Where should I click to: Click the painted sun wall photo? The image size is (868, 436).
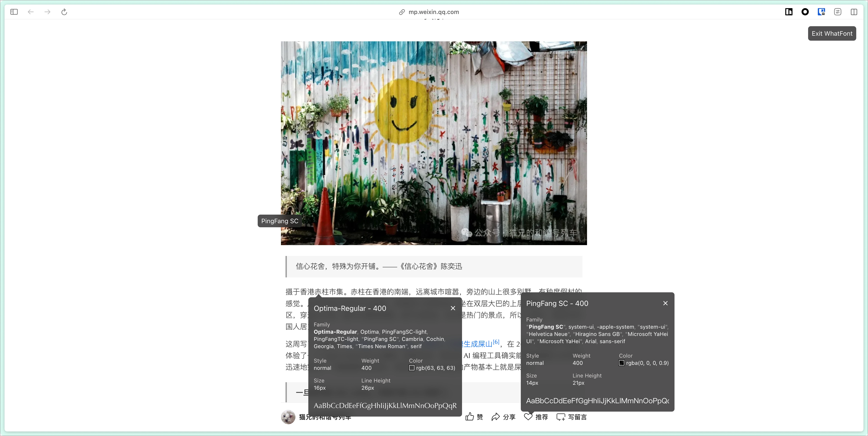434,143
